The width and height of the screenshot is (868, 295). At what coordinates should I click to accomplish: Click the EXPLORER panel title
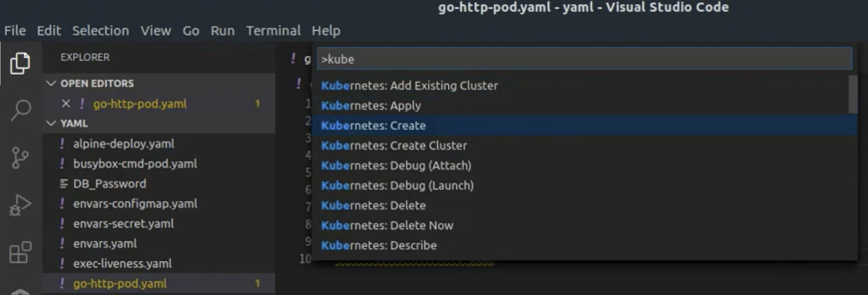coord(85,57)
